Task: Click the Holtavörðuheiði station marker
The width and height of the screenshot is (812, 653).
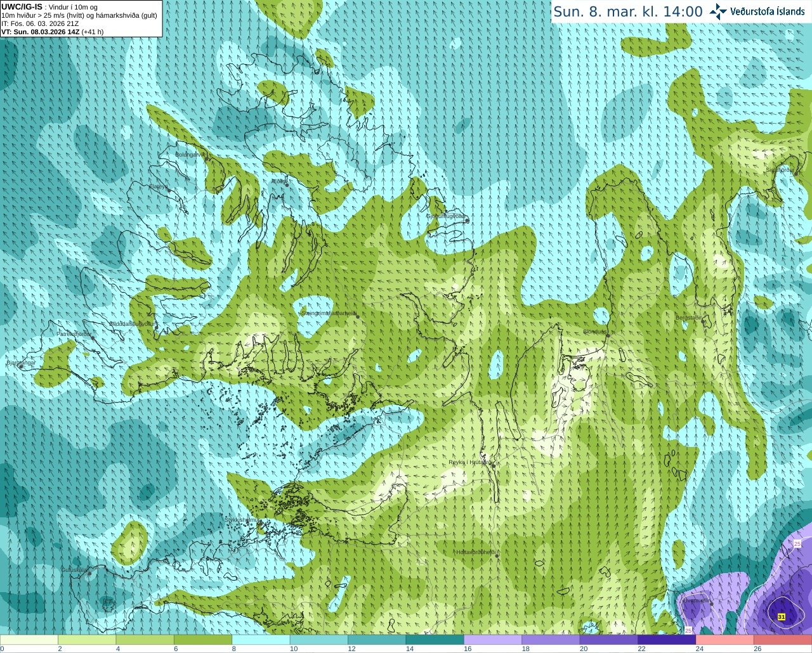Action: (497, 556)
